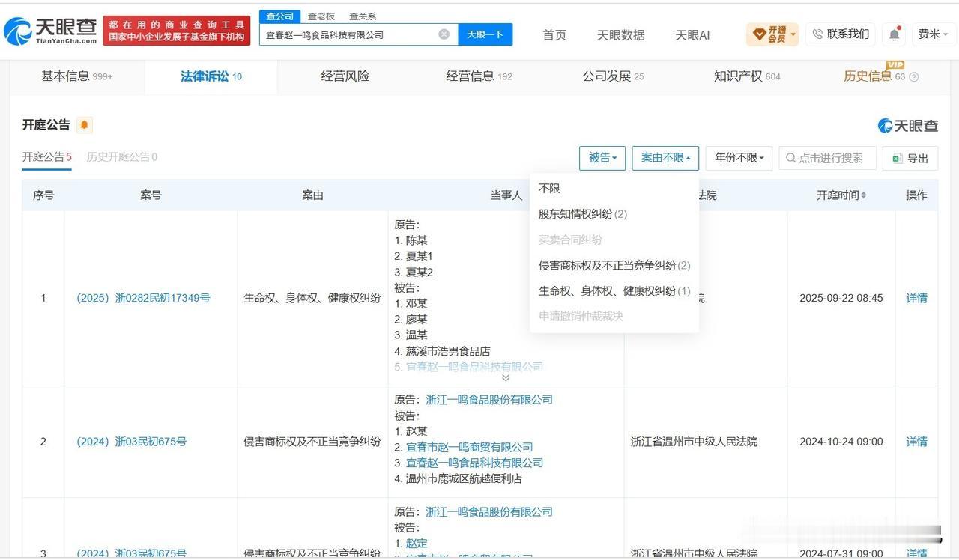Click the help icon next to 历史信息
The width and height of the screenshot is (959, 560).
pyautogui.click(x=913, y=76)
